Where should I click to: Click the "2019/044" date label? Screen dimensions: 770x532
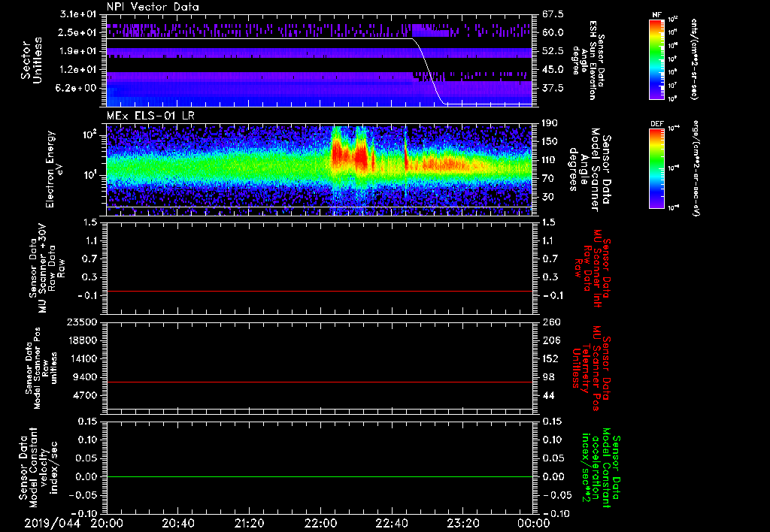pyautogui.click(x=52, y=524)
